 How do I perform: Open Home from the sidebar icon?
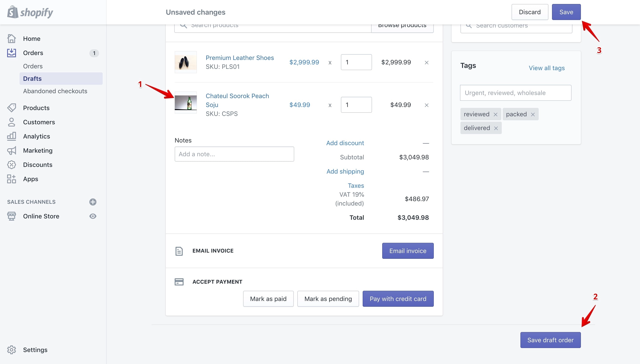pos(12,38)
